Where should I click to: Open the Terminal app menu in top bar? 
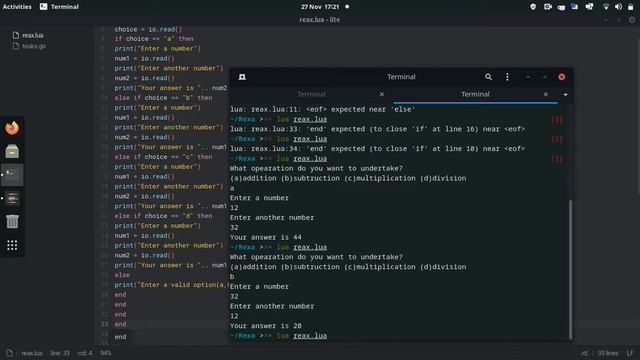[60, 7]
